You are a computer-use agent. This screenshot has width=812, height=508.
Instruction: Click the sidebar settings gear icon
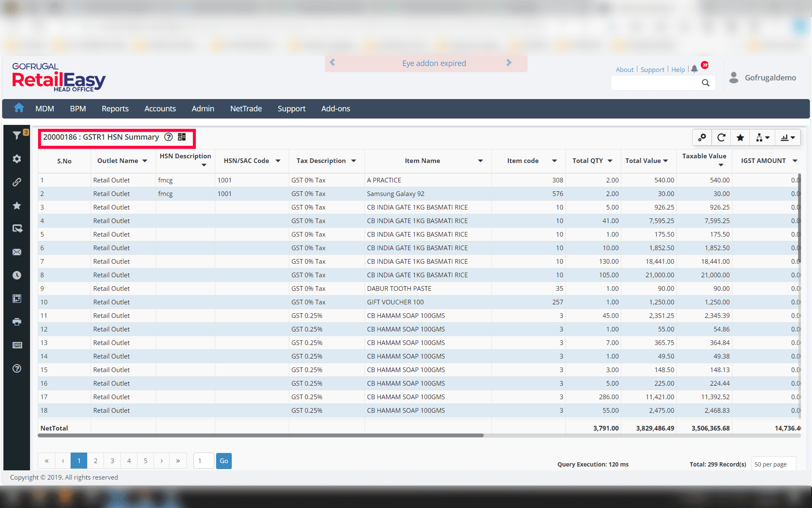(17, 159)
